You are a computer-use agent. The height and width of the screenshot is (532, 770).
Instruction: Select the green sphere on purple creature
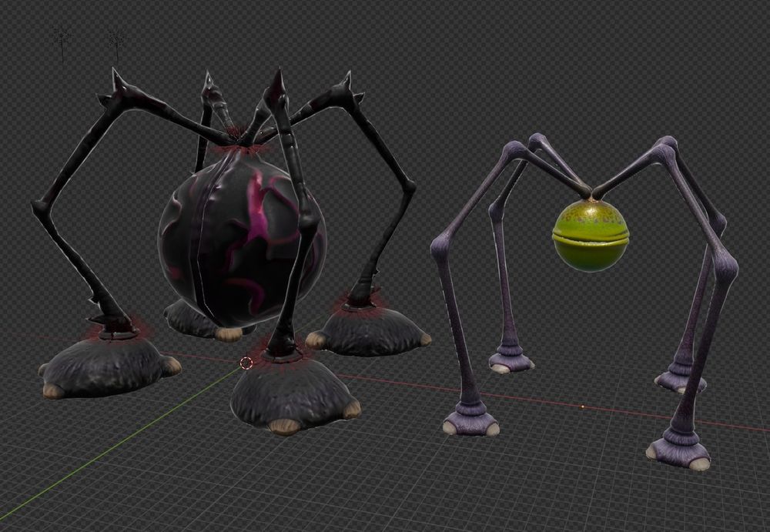(591, 236)
